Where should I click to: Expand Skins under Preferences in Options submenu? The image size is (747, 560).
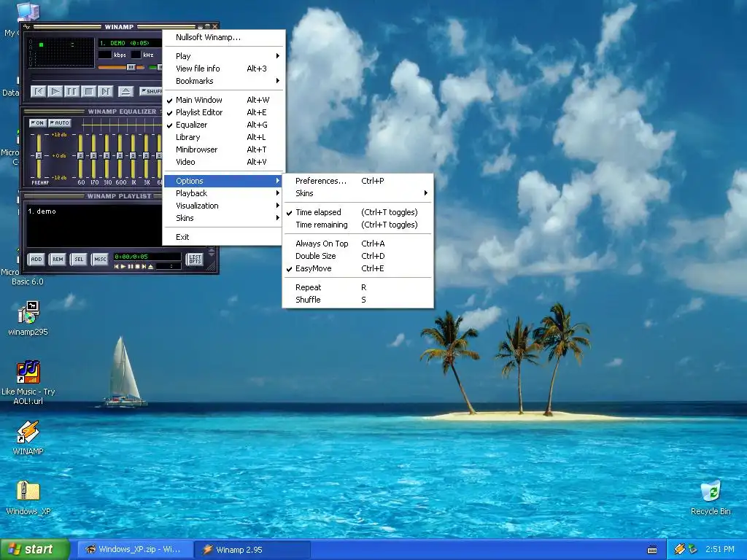[x=357, y=193]
